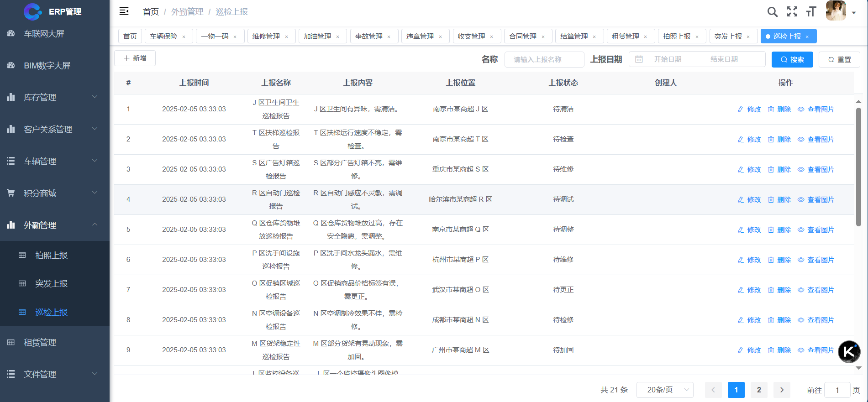The width and height of the screenshot is (868, 402).
Task: Expand 积分商城 sidebar menu
Action: coord(55,193)
